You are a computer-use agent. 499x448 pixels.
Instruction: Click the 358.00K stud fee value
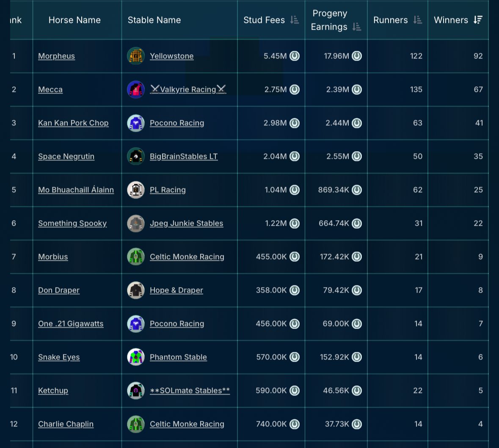[271, 290]
